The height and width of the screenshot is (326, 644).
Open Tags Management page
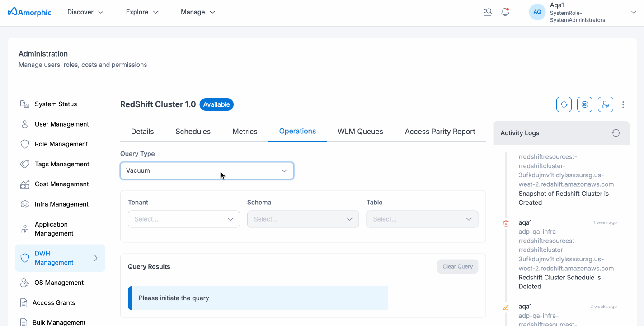62,164
